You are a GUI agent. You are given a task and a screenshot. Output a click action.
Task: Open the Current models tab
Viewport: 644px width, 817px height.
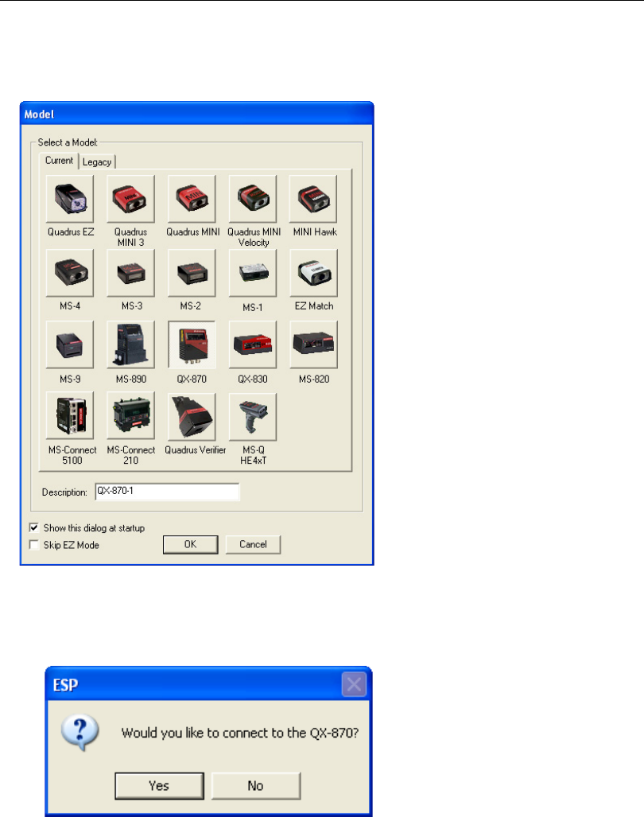point(59,161)
